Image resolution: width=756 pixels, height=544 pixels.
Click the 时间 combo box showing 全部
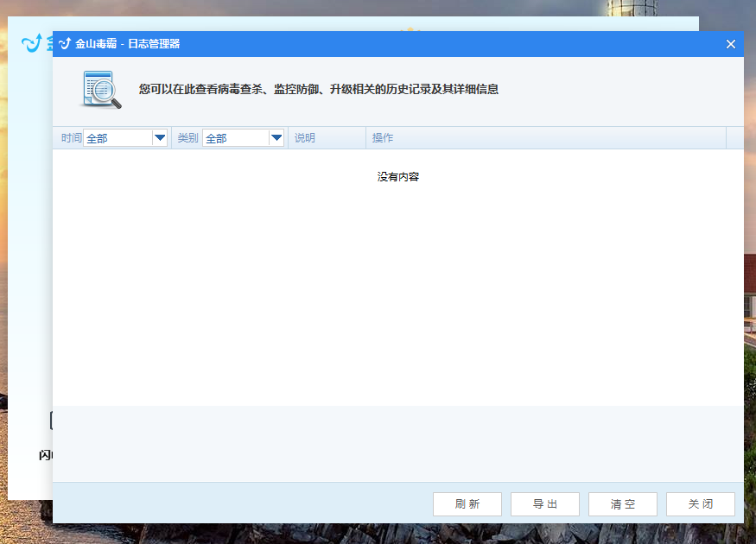118,138
